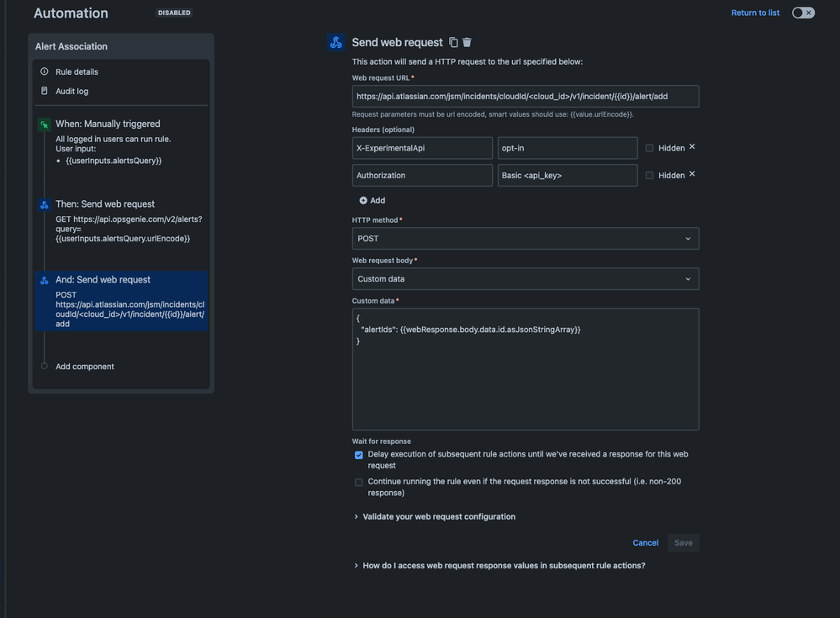
Task: Click the Audit log document icon
Action: [x=45, y=91]
